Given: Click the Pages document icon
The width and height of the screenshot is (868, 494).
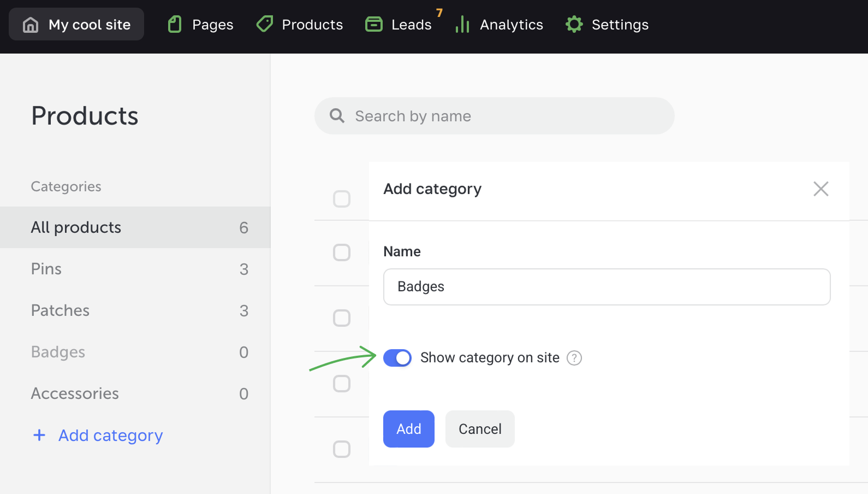Looking at the screenshot, I should (175, 25).
